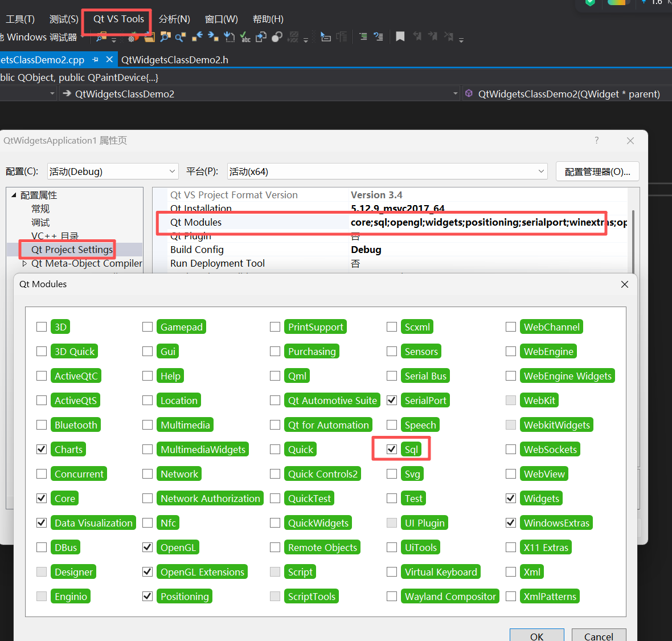
Task: Click the bookmark toggle icon in toolbar
Action: click(400, 37)
